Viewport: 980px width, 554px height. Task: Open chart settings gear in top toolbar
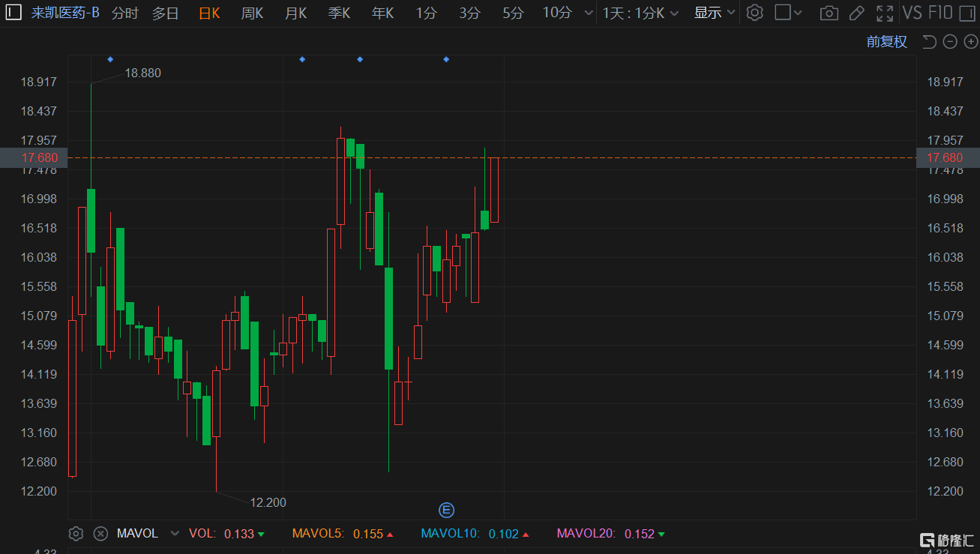point(755,13)
